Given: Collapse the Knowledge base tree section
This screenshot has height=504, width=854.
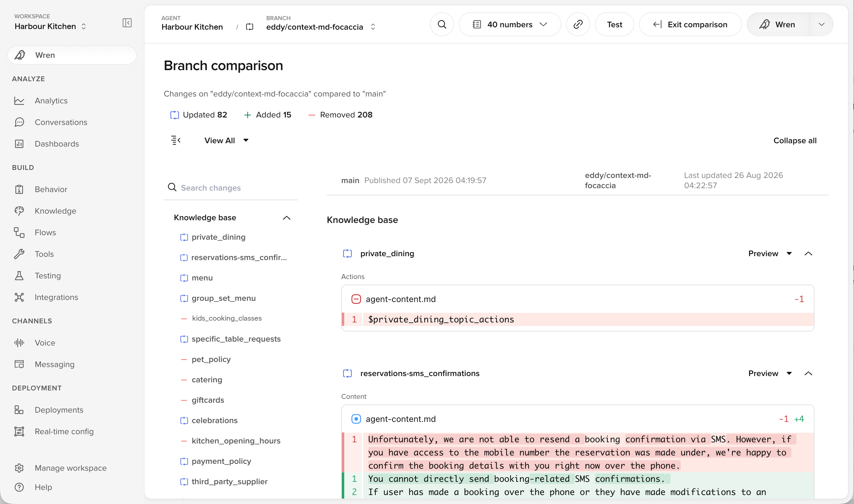Looking at the screenshot, I should pos(286,218).
